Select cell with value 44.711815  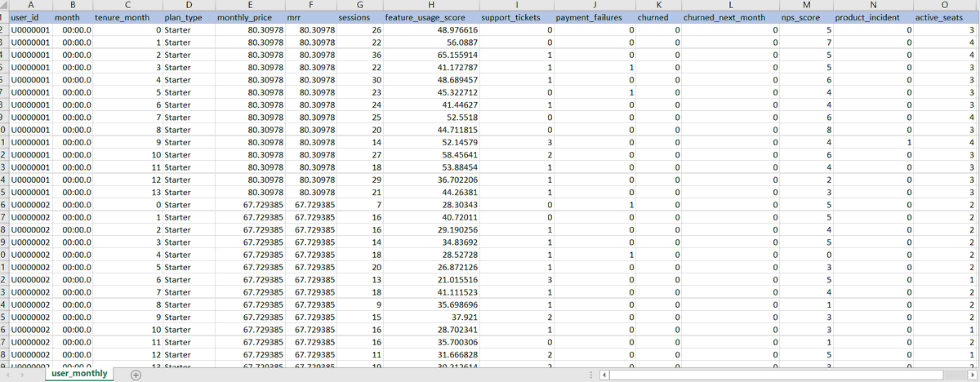click(430, 130)
